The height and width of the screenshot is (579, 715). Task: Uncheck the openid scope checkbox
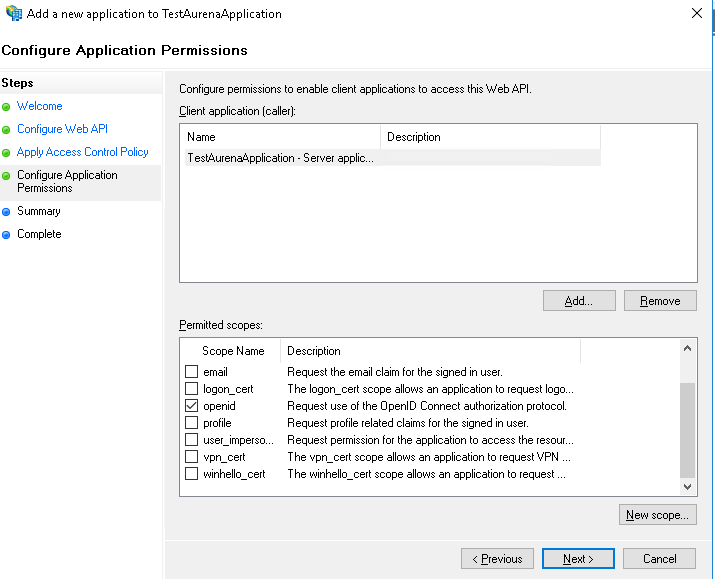click(x=192, y=406)
